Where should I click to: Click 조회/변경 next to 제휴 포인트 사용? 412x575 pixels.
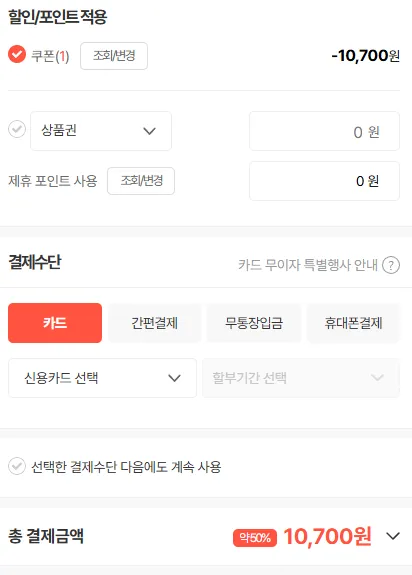[x=141, y=181]
